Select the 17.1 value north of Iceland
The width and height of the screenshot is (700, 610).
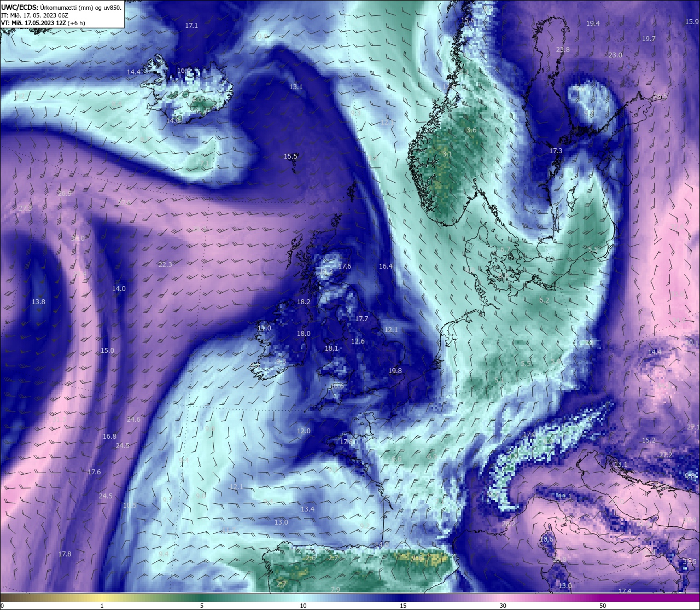[191, 26]
